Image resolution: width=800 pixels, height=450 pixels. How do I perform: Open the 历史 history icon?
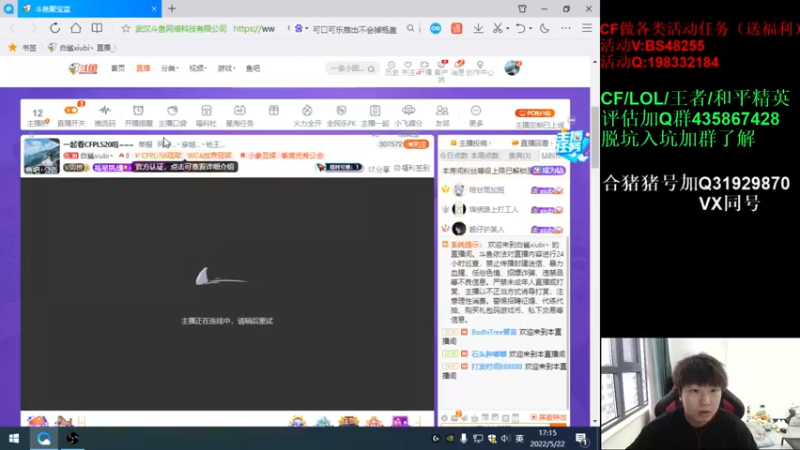(x=391, y=68)
